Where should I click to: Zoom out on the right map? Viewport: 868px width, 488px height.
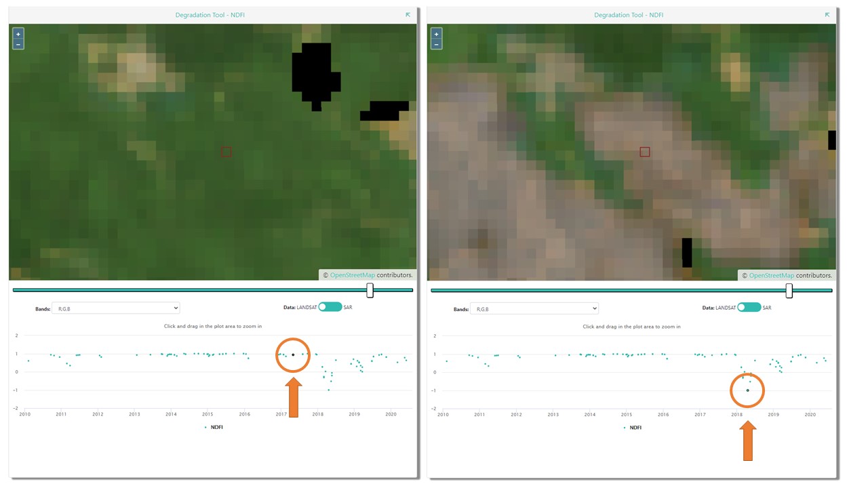pyautogui.click(x=436, y=45)
